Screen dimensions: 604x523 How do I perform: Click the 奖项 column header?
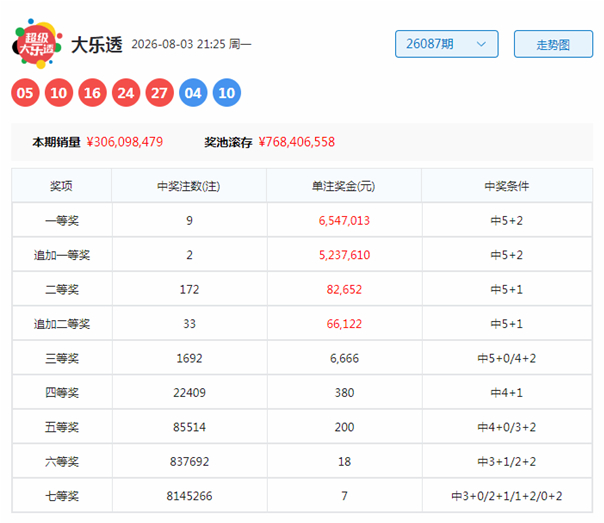(61, 186)
